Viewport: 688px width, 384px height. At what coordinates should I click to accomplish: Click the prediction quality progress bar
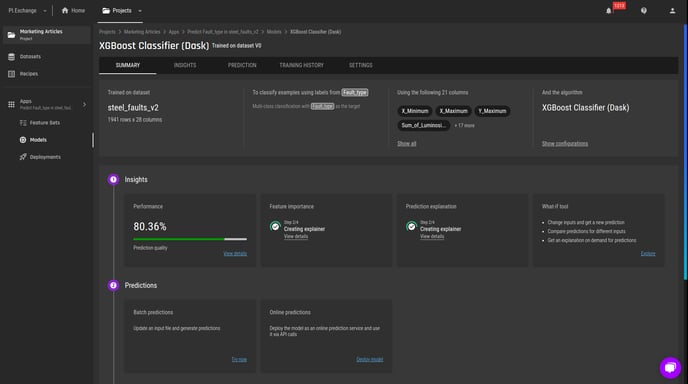[190, 239]
